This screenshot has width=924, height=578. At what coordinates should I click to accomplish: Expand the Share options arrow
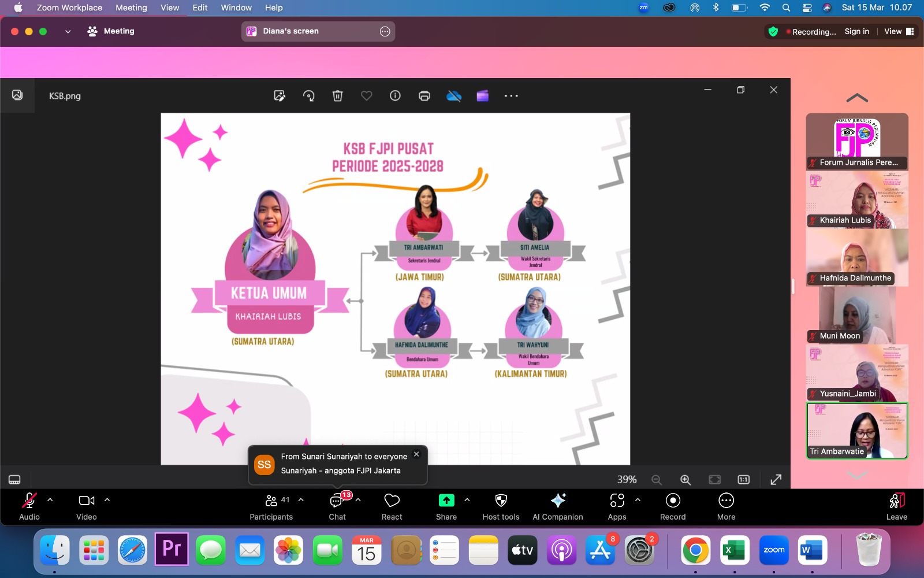point(467,500)
